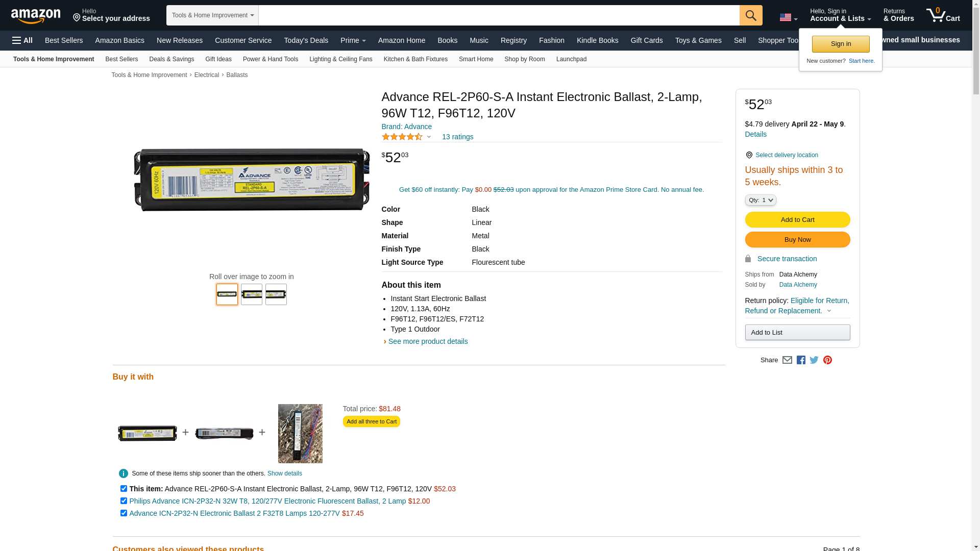Uncheck the Philips Advance ICN-2P32-N checkbox
The image size is (980, 551).
tap(124, 501)
